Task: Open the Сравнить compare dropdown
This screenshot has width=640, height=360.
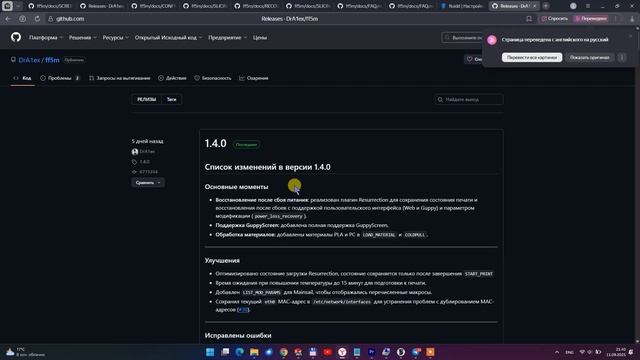Action: [x=148, y=182]
